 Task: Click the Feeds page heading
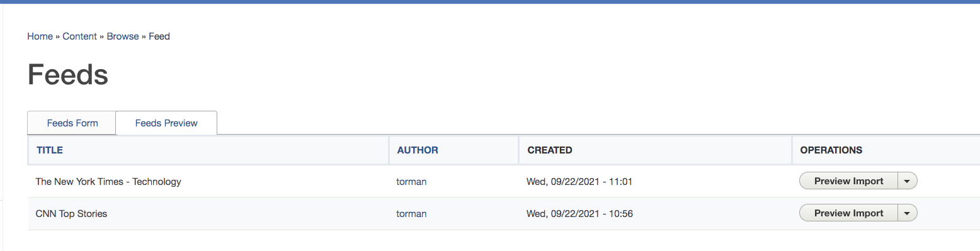(68, 75)
